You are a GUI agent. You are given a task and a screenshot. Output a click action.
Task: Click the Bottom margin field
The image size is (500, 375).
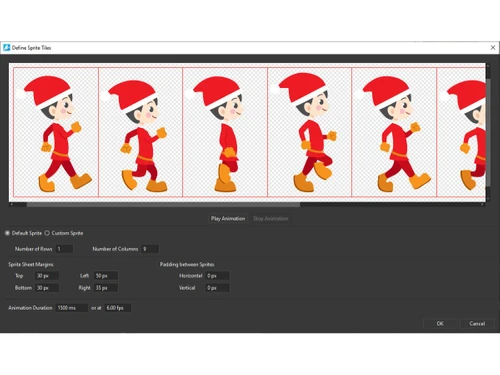[47, 288]
